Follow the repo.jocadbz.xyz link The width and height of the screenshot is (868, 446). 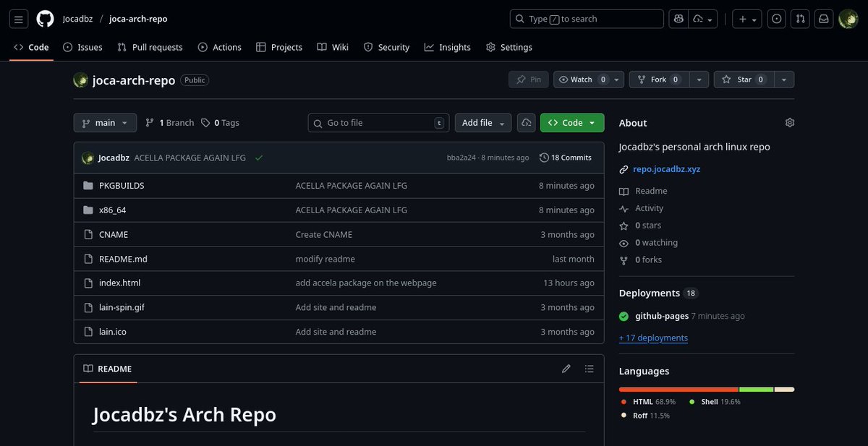point(665,168)
